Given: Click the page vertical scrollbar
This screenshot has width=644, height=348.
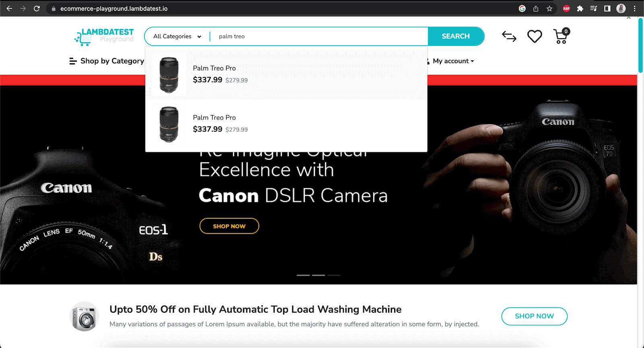Looking at the screenshot, I should [x=640, y=45].
